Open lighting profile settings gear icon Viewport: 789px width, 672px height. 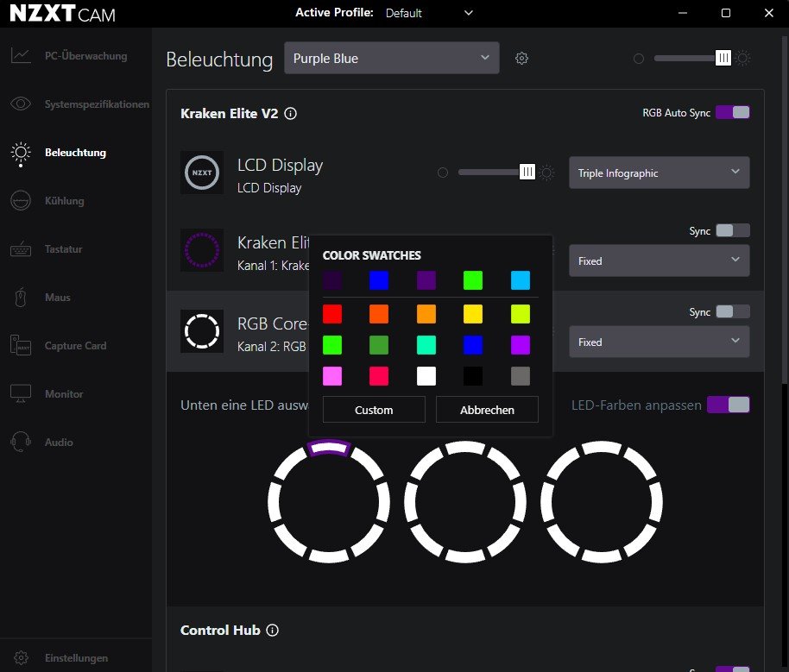pos(521,59)
